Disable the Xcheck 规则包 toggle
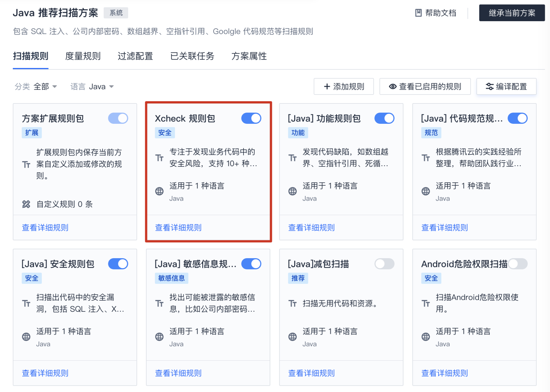 coord(251,118)
